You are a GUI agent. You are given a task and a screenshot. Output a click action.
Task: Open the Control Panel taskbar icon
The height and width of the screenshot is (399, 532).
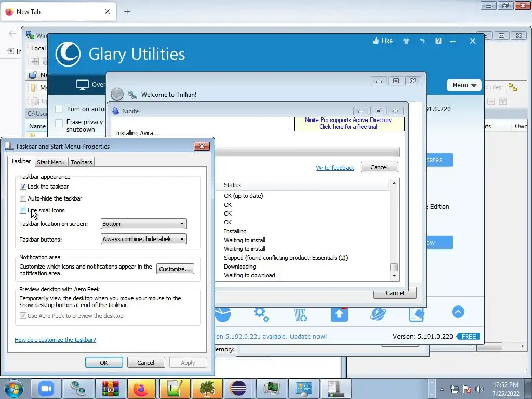[x=303, y=389]
